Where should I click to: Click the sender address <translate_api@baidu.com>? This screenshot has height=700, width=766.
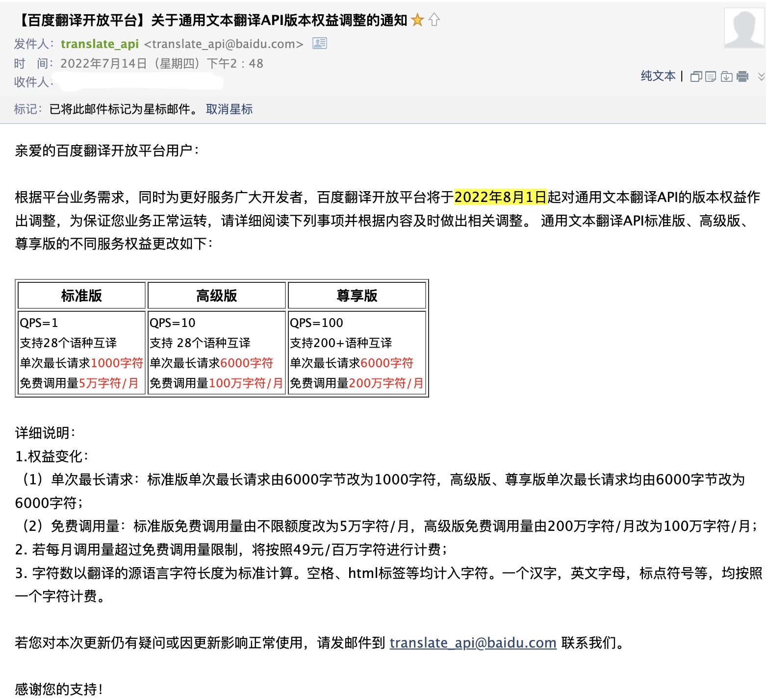pyautogui.click(x=224, y=44)
